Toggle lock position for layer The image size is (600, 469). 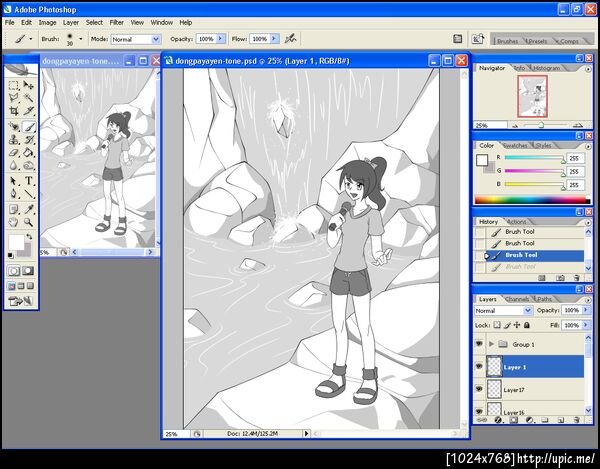pyautogui.click(x=517, y=325)
